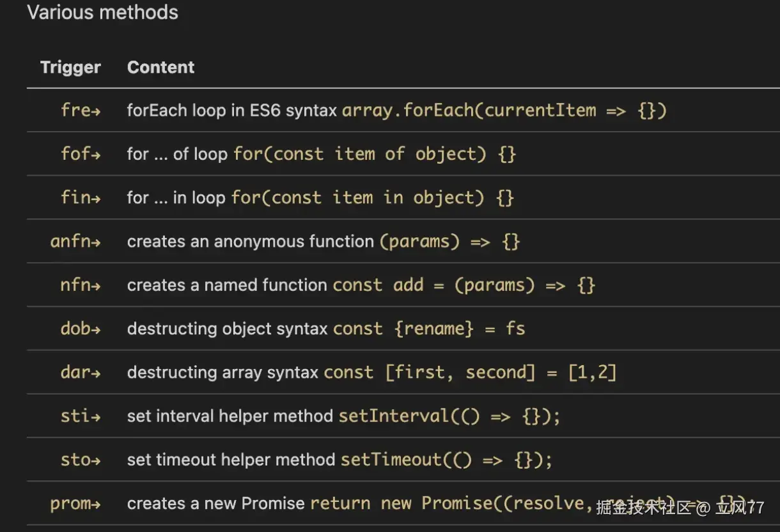Screen dimensions: 780x532
Task: Click the sti→ trigger cell
Action: (x=81, y=416)
